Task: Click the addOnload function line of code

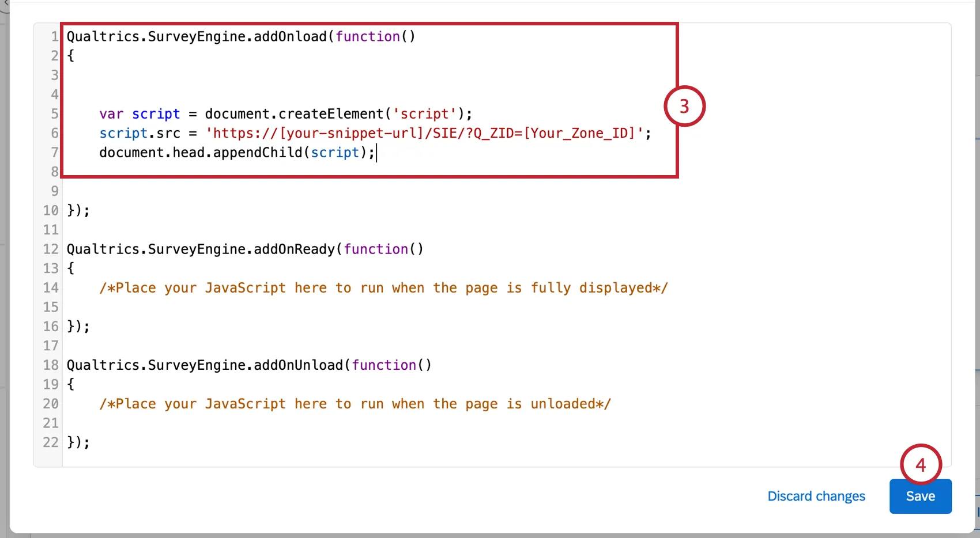Action: pyautogui.click(x=241, y=36)
